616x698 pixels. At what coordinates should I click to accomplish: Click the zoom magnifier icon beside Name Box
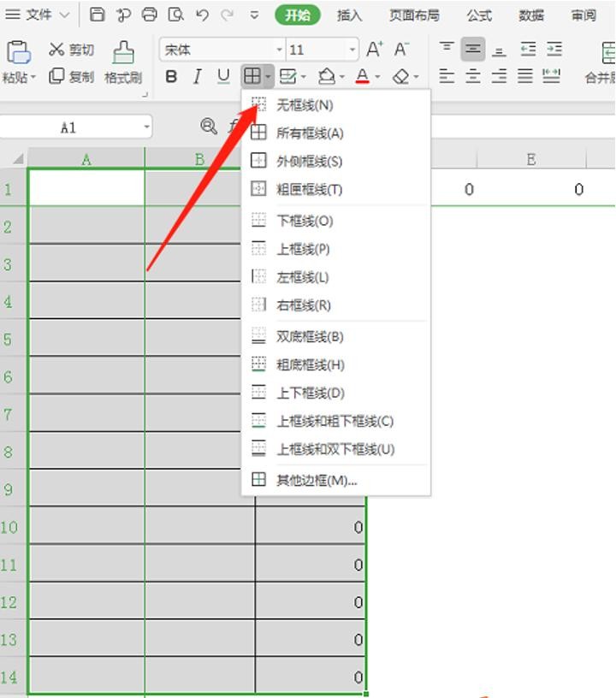(209, 127)
